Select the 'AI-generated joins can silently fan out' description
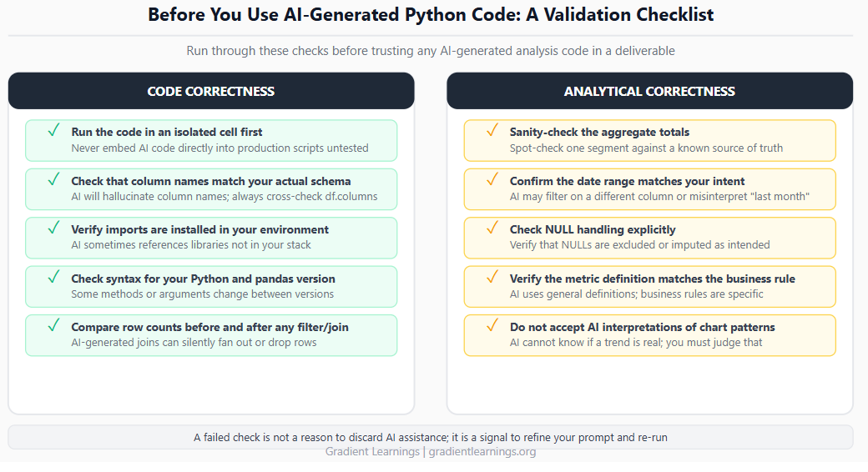The image size is (868, 472). [194, 343]
